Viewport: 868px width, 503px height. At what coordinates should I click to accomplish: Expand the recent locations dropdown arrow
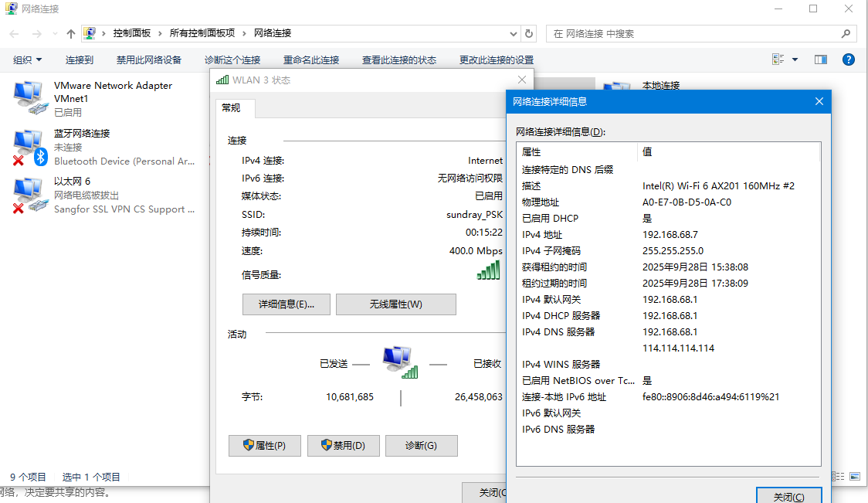[55, 34]
